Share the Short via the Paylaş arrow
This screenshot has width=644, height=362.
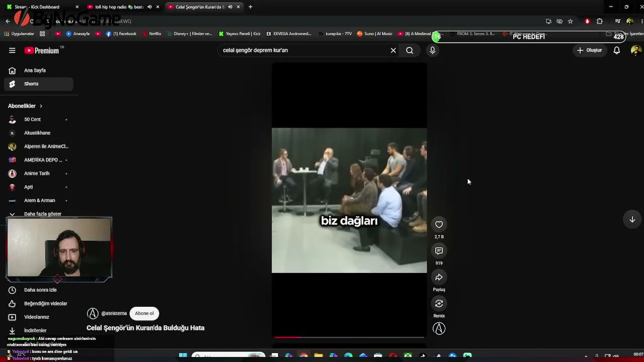pyautogui.click(x=439, y=278)
